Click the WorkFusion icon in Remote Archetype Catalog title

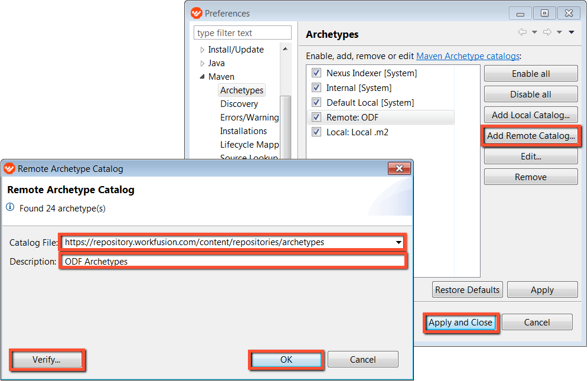pyautogui.click(x=9, y=168)
